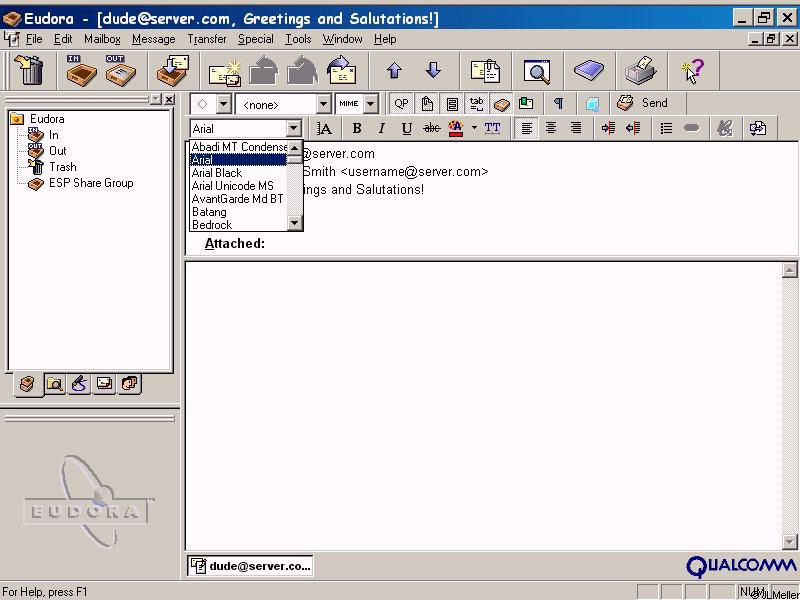Click the Send button
The width and height of the screenshot is (800, 600).
tap(642, 103)
